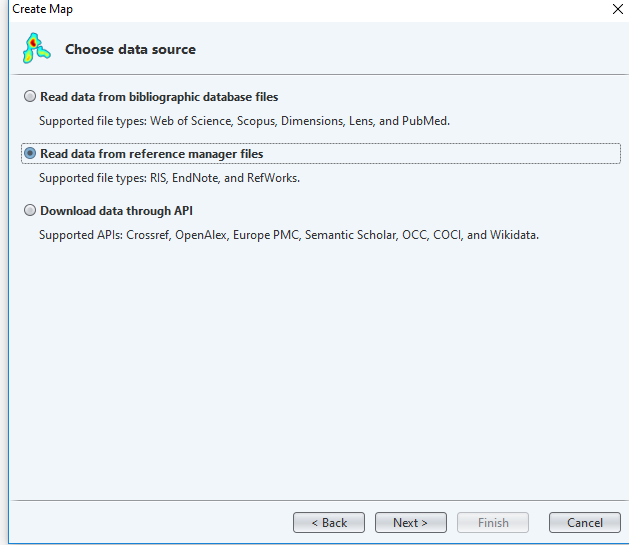Click Supported APIs description text

click(289, 235)
